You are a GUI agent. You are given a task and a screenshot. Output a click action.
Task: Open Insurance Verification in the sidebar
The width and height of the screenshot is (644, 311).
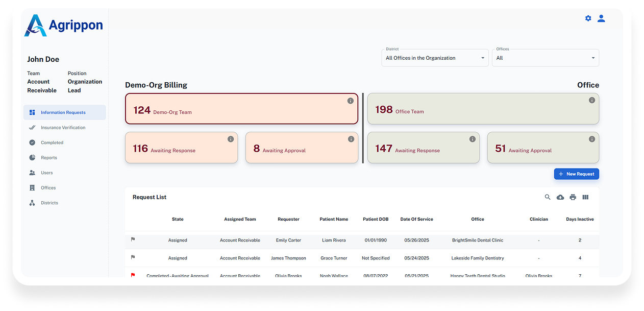point(63,128)
